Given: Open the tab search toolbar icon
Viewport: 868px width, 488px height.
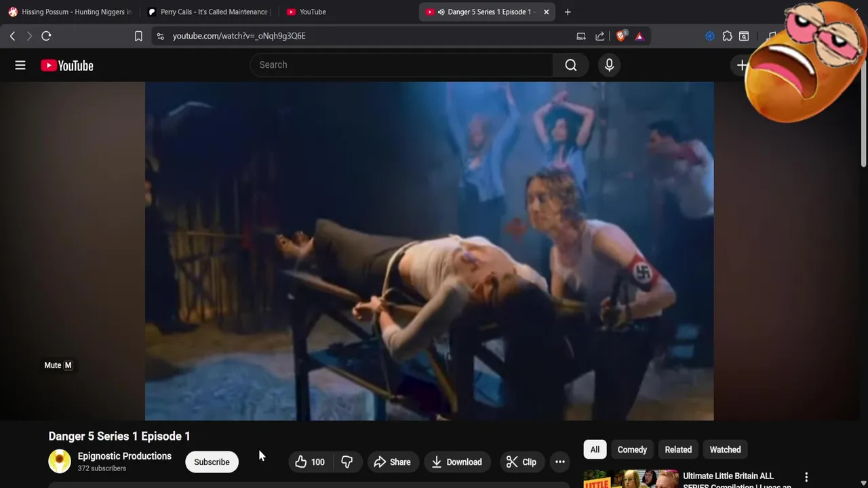Looking at the screenshot, I should 744,36.
